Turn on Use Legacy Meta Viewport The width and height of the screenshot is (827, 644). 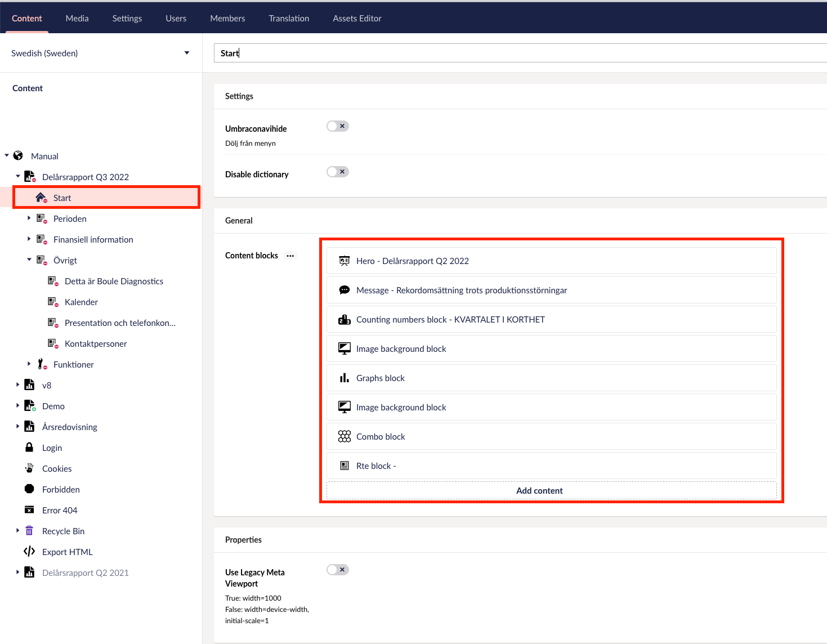tap(338, 570)
